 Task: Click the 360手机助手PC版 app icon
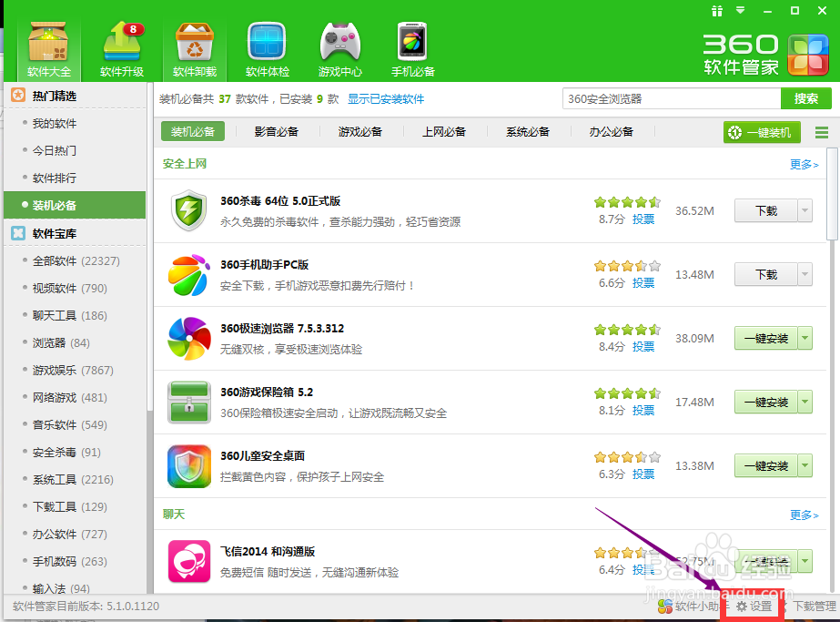(x=188, y=274)
